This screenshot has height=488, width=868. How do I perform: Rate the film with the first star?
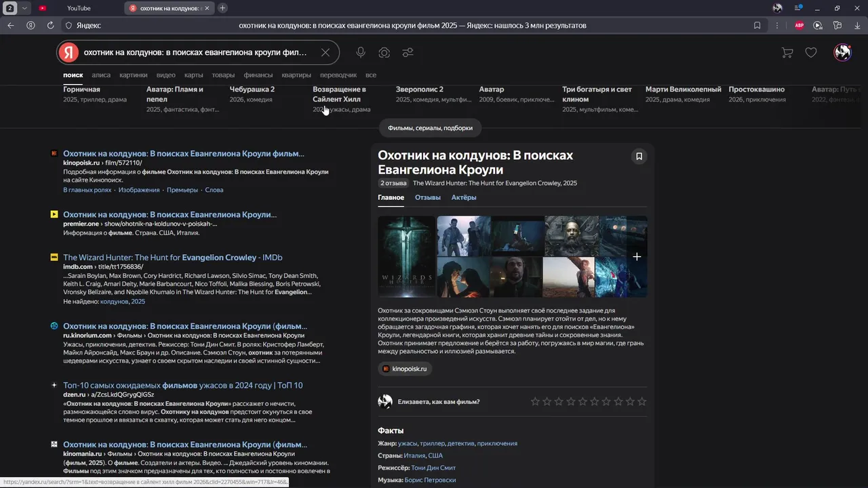click(535, 401)
